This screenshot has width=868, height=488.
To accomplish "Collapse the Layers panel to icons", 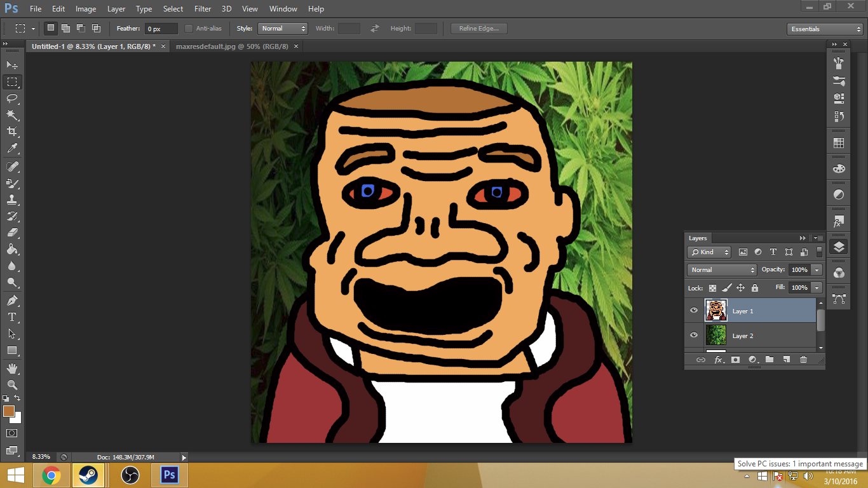I will [x=803, y=238].
